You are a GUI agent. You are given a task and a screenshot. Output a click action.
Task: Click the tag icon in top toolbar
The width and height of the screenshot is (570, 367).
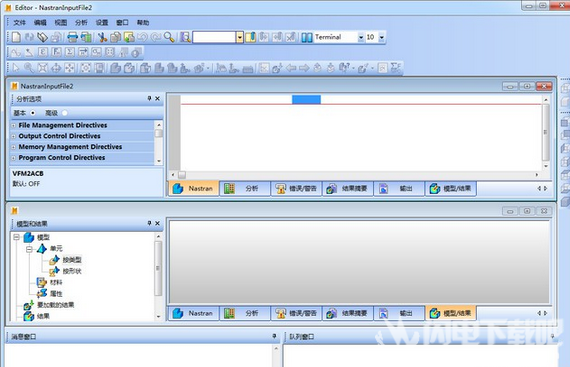[43, 37]
